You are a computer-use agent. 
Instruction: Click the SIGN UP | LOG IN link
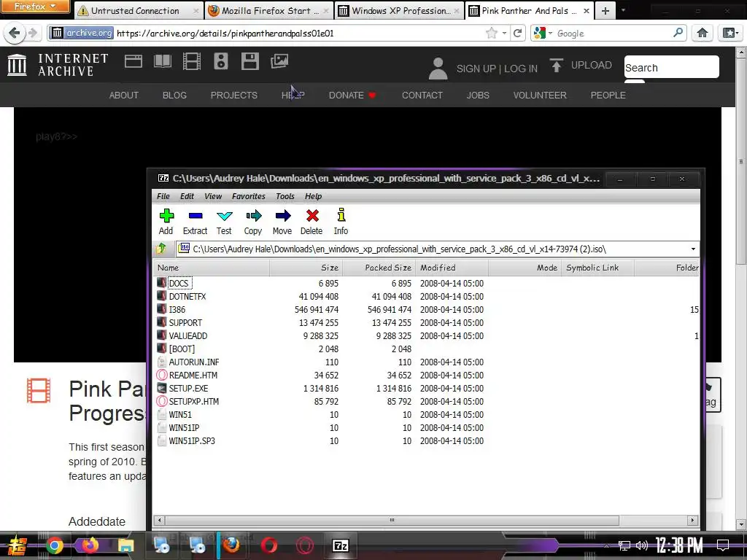click(x=497, y=69)
